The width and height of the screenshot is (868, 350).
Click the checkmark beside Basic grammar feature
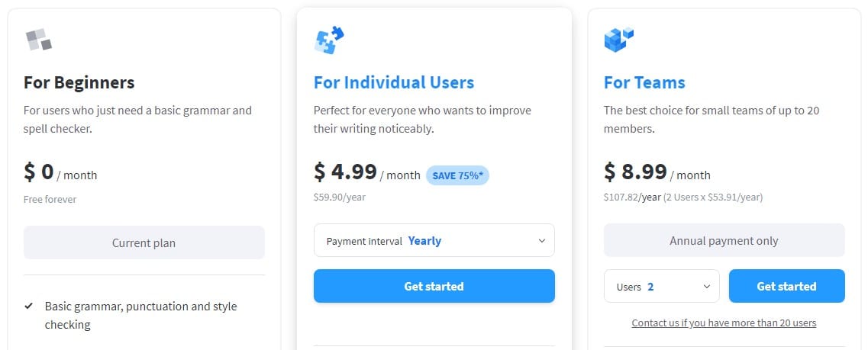point(29,307)
